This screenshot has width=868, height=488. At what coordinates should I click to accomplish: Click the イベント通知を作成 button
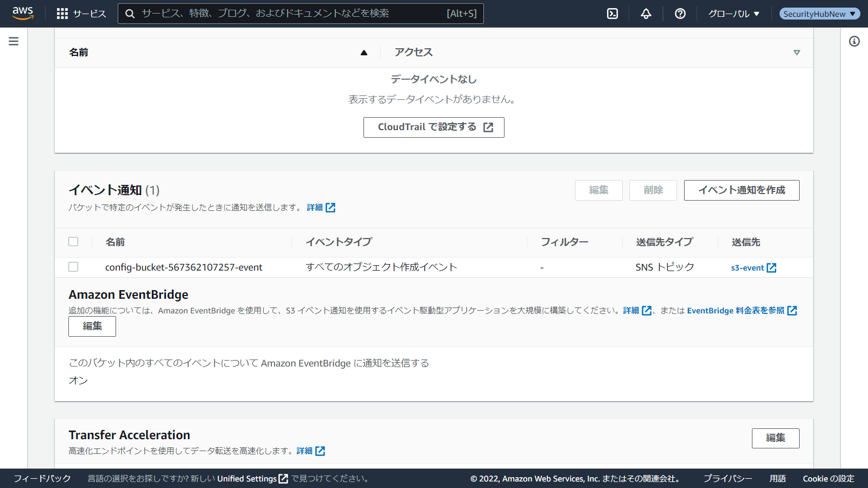(x=741, y=190)
